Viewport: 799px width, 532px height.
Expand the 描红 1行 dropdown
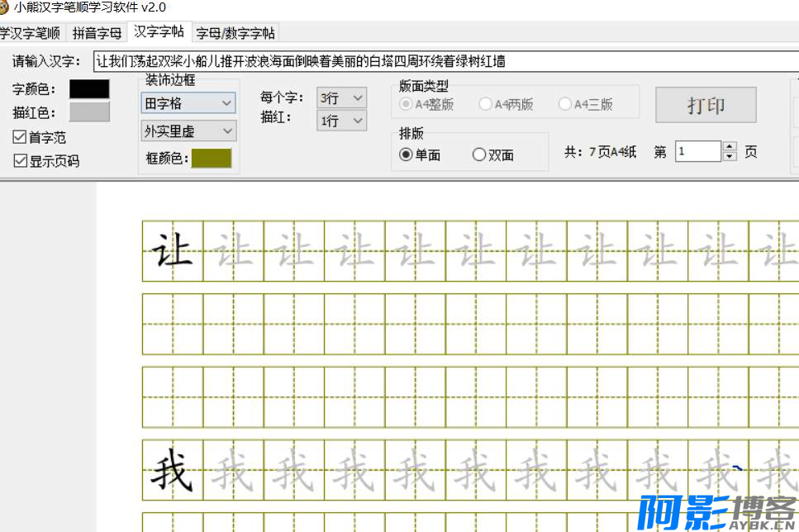(x=341, y=121)
